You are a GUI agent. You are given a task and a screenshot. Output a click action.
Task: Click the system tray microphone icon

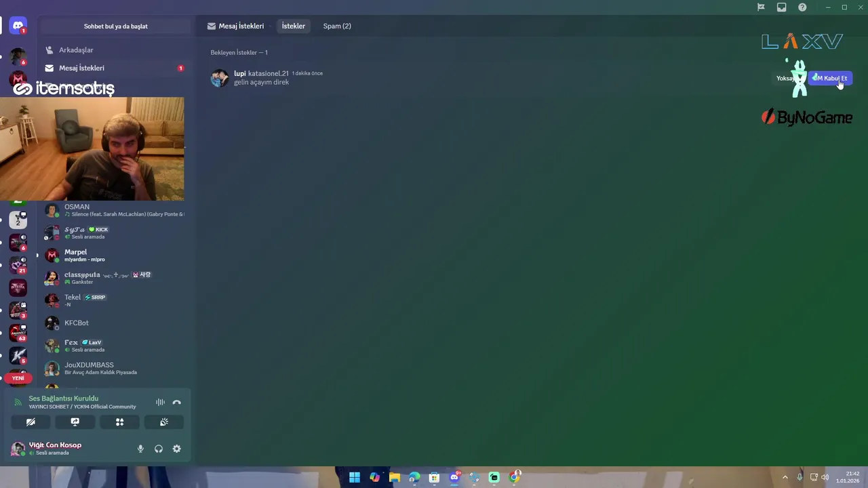point(800,477)
